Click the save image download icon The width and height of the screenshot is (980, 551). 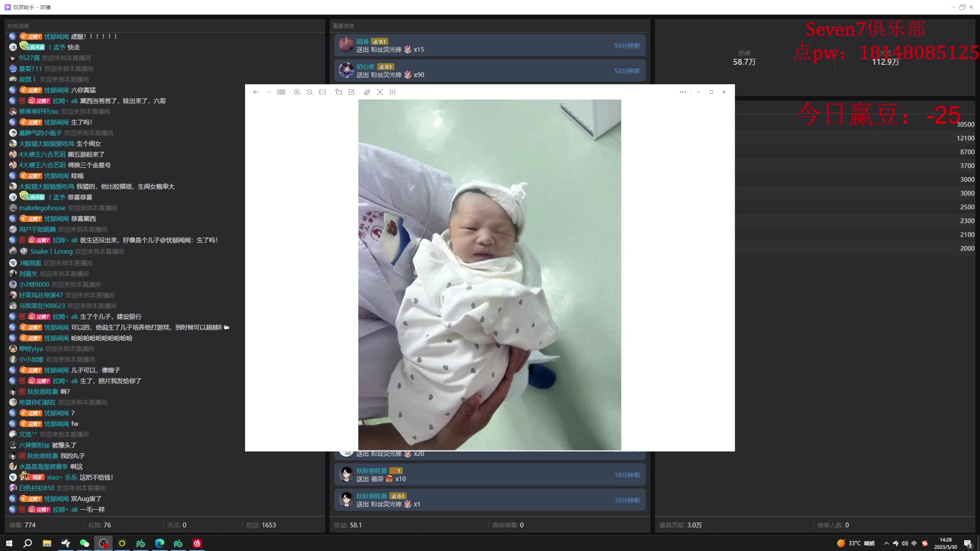click(x=393, y=92)
